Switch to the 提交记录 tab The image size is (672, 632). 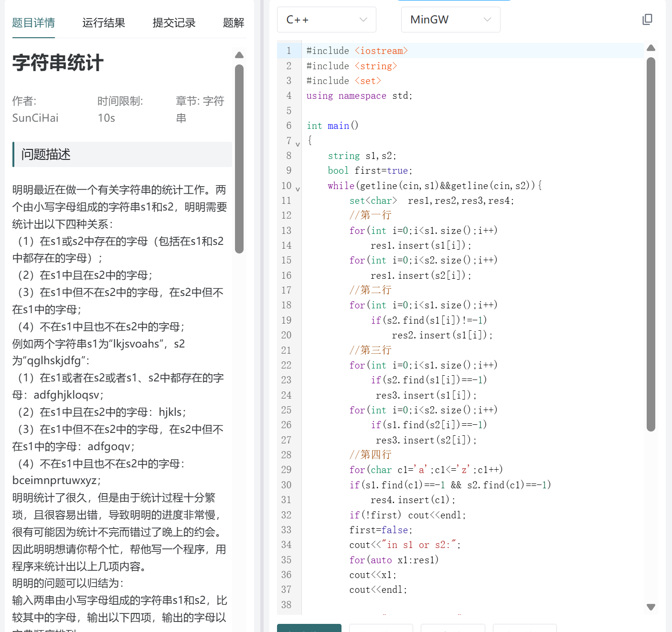[174, 22]
